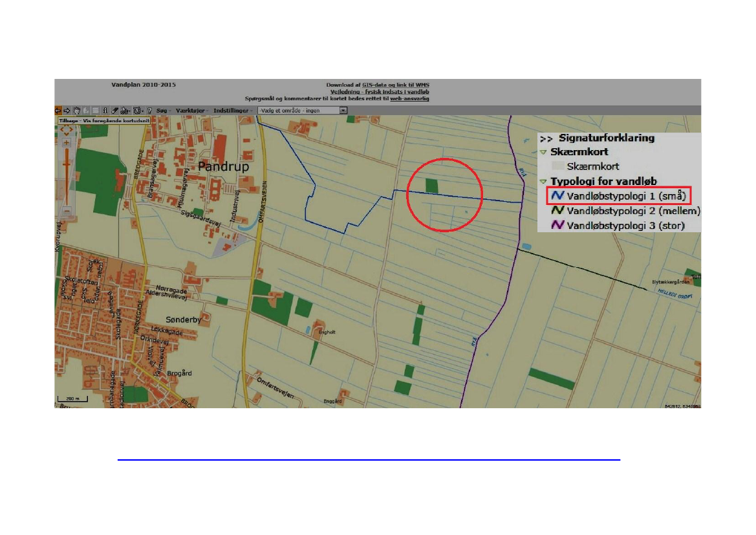Select the info (i) identify tool
This screenshot has height=535, width=756.
[105, 111]
